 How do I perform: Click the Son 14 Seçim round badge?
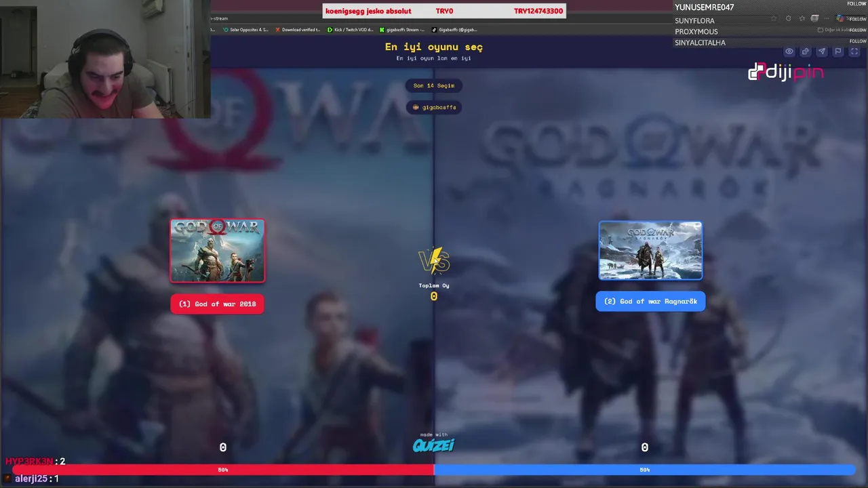[x=434, y=85]
